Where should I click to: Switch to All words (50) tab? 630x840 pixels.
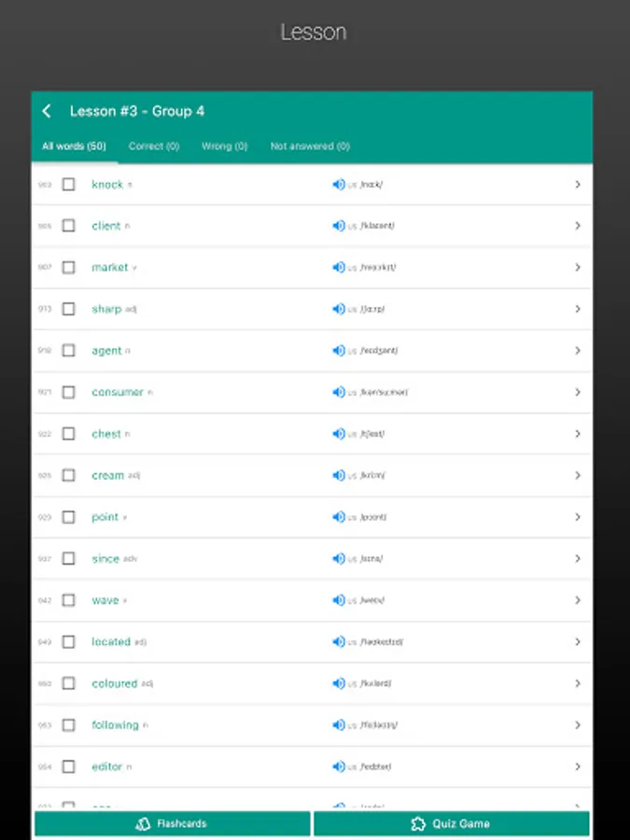[74, 147]
